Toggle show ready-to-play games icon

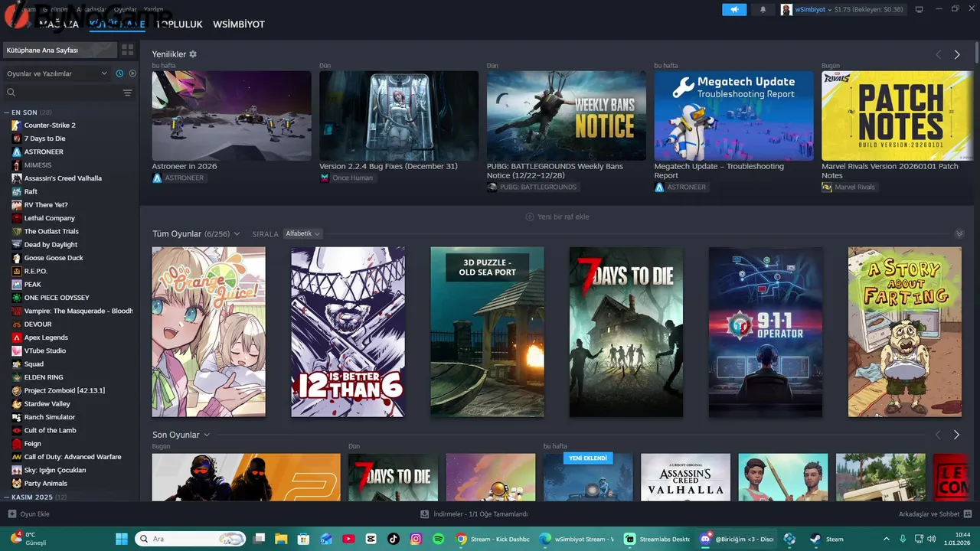point(132,73)
